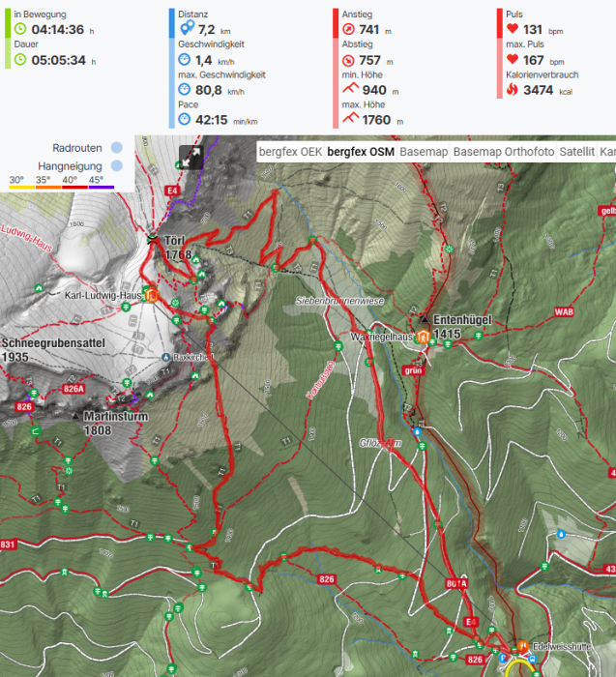The height and width of the screenshot is (677, 616).
Task: Click the red 'grün' trail label
Action: coord(413,370)
